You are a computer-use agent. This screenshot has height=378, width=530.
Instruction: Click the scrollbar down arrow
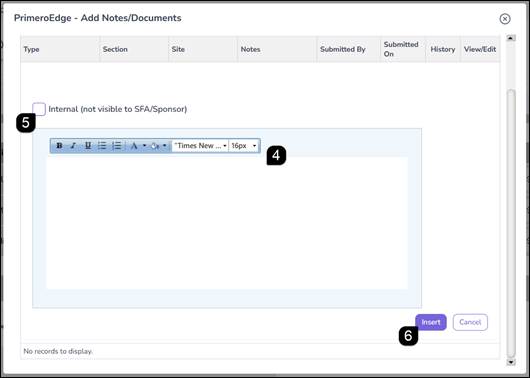pos(511,362)
